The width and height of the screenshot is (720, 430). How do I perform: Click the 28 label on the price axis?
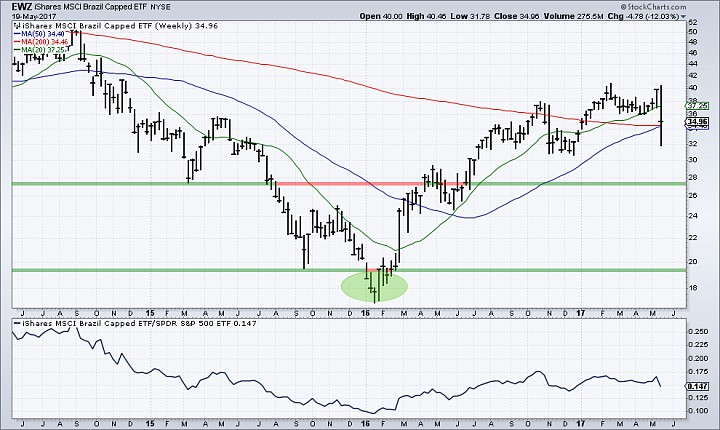[692, 177]
